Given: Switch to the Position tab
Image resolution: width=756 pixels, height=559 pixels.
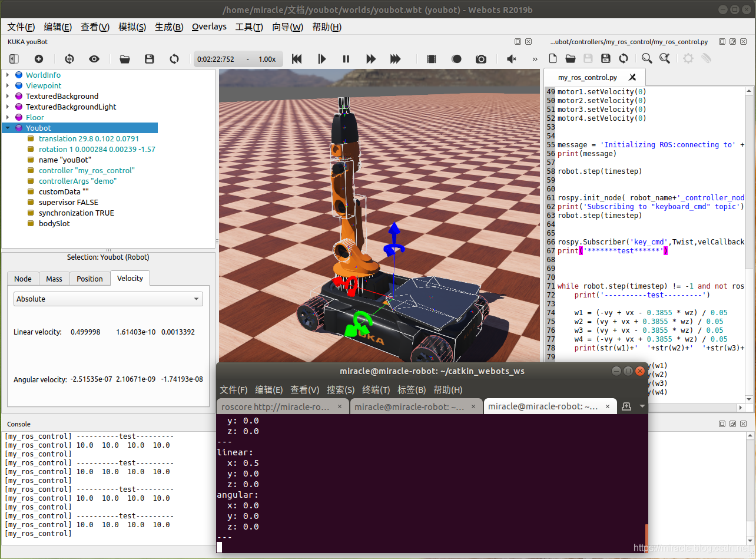Looking at the screenshot, I should pyautogui.click(x=89, y=279).
